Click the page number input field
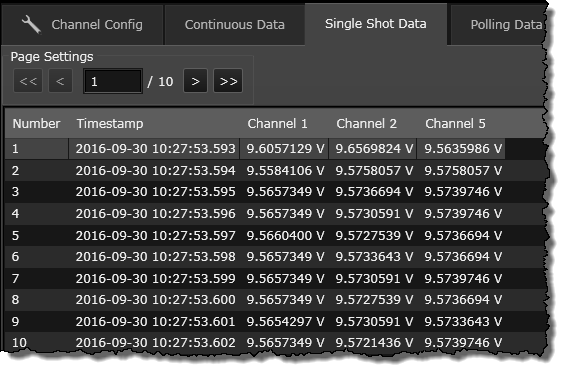565x372 pixels. point(113,81)
